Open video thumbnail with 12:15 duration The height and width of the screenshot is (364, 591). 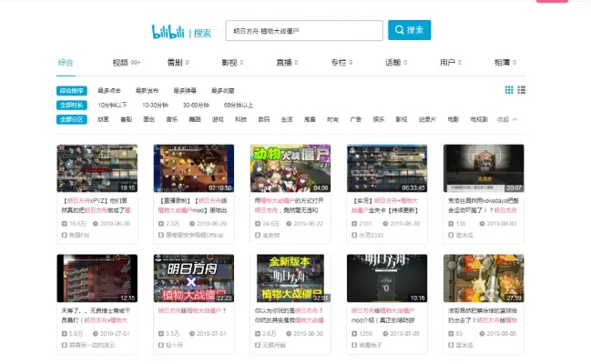pyautogui.click(x=97, y=278)
